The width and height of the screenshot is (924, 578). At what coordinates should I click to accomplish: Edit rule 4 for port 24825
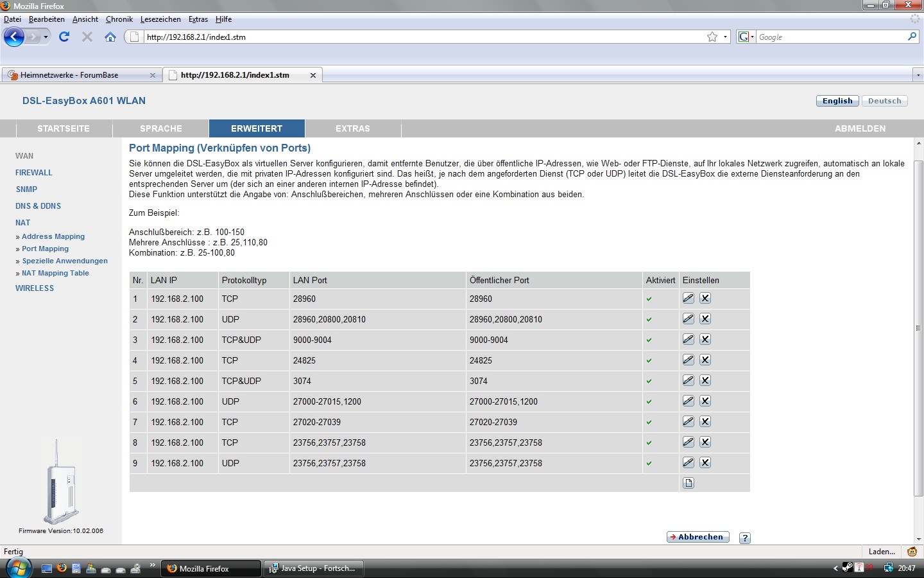tap(689, 360)
